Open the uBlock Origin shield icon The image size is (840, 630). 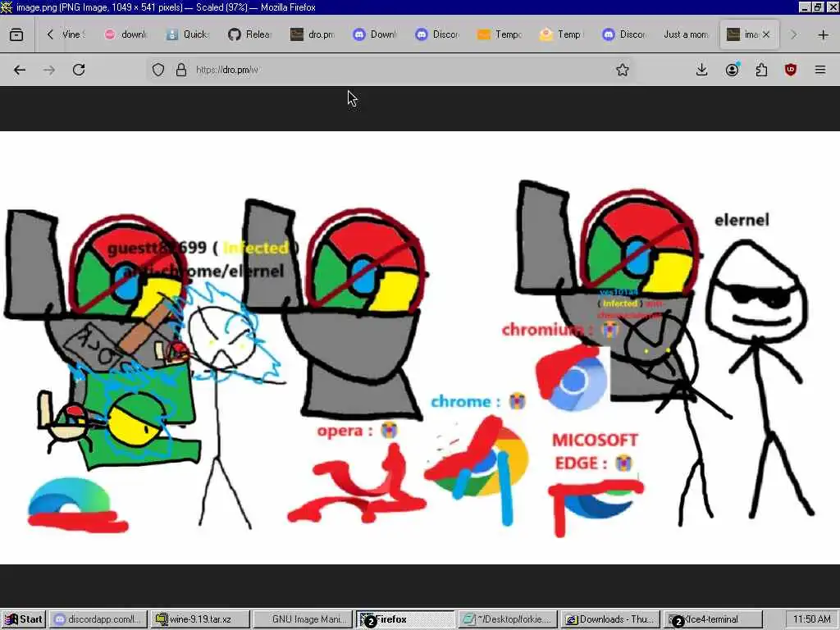(x=791, y=70)
